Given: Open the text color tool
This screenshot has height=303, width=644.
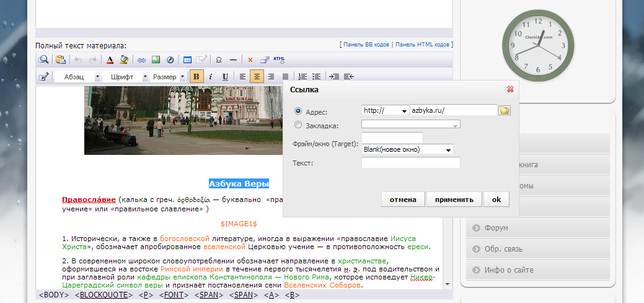Looking at the screenshot, I should [110, 60].
